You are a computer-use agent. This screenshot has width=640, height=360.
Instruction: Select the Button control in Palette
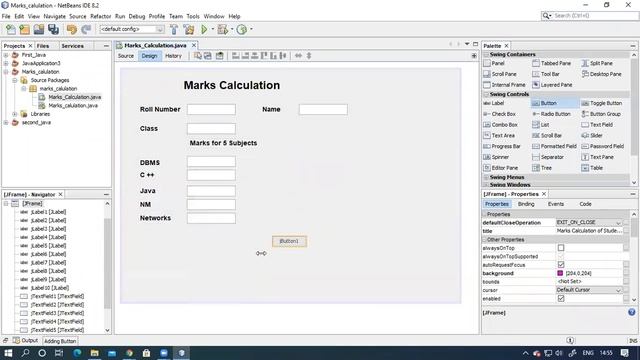tap(555, 103)
